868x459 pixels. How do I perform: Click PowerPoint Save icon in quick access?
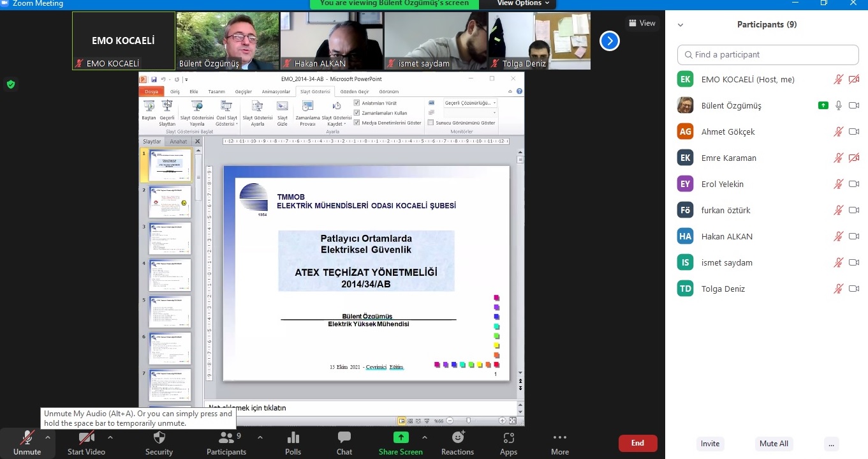click(x=154, y=79)
